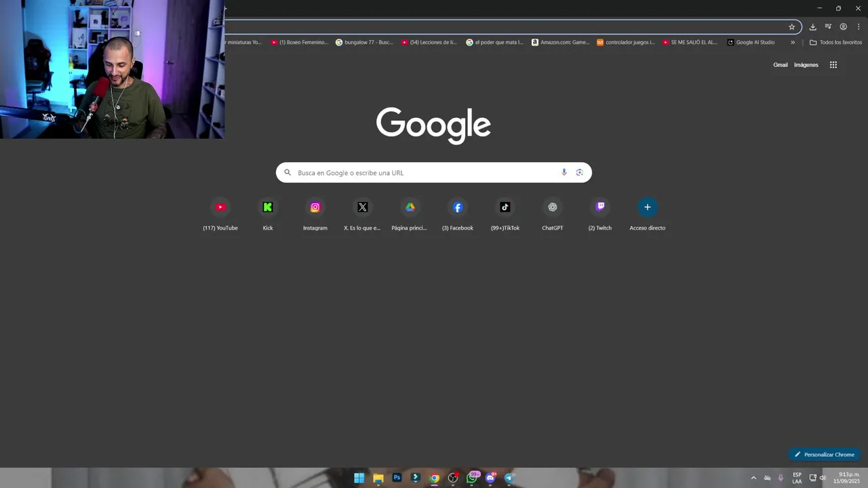868x488 pixels.
Task: Open the YouTube shortcut tile
Action: click(x=220, y=216)
